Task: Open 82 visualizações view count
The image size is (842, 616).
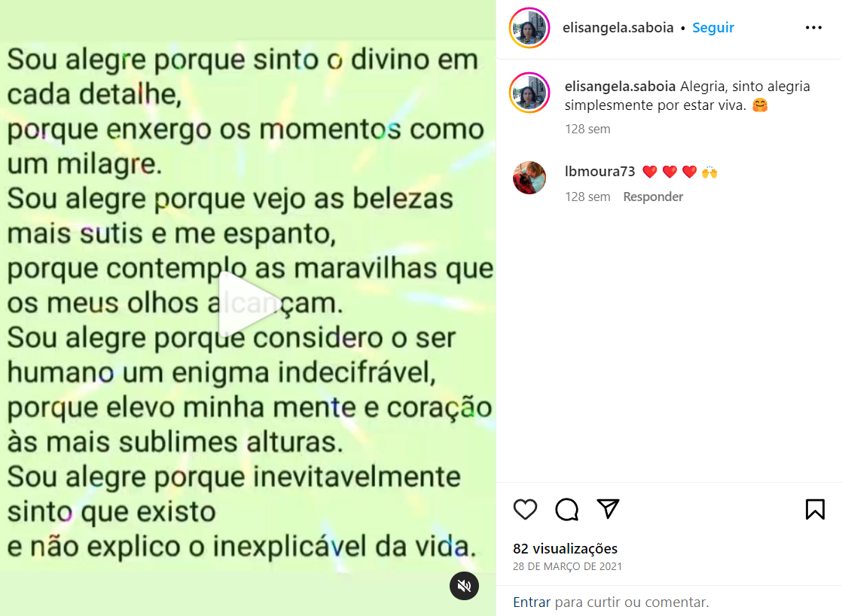Action: click(565, 548)
